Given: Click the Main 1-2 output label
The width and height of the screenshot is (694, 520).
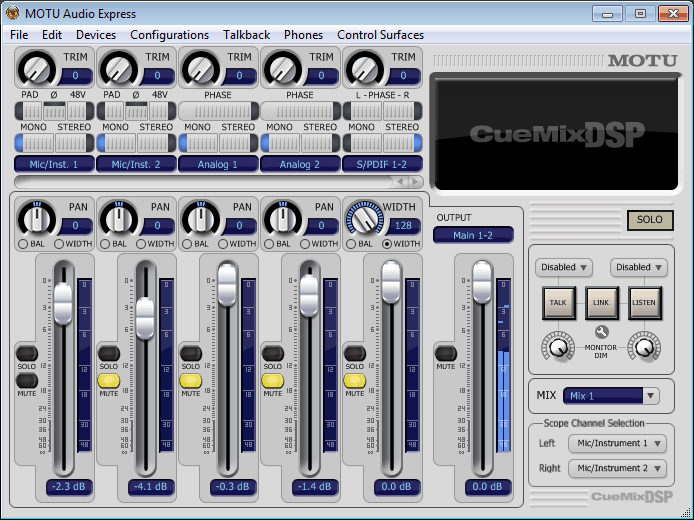Looking at the screenshot, I should click(x=473, y=235).
